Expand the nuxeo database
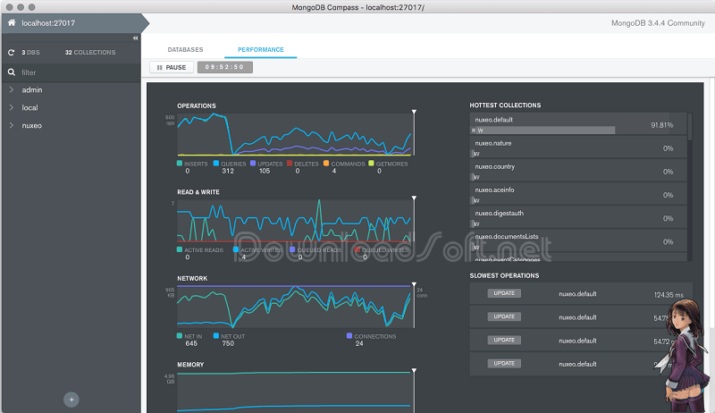The image size is (715, 413). [11, 126]
